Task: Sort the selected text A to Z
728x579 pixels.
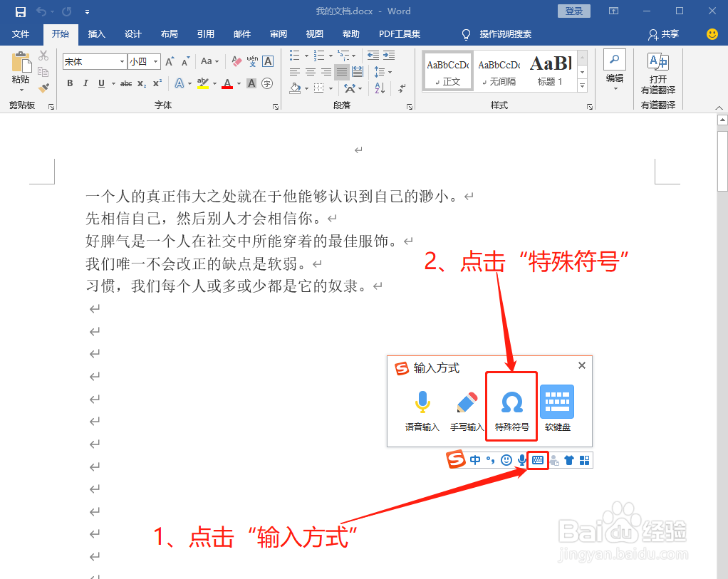Action: pos(380,88)
